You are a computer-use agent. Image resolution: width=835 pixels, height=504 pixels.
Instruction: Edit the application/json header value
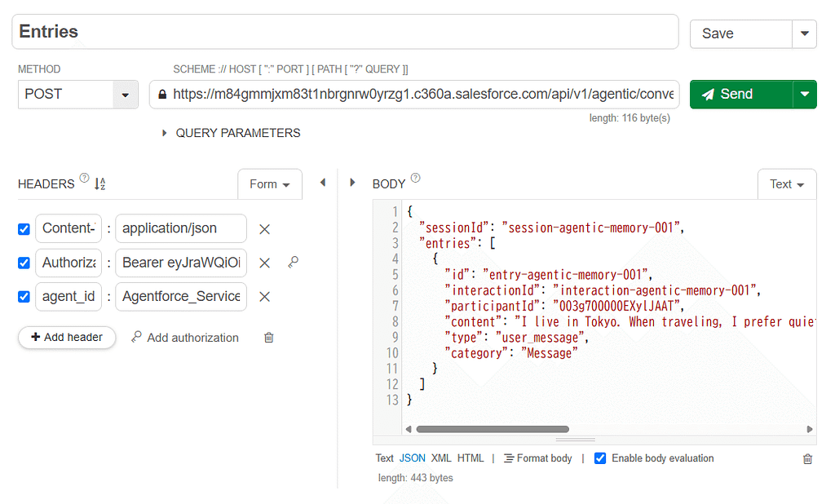[181, 228]
